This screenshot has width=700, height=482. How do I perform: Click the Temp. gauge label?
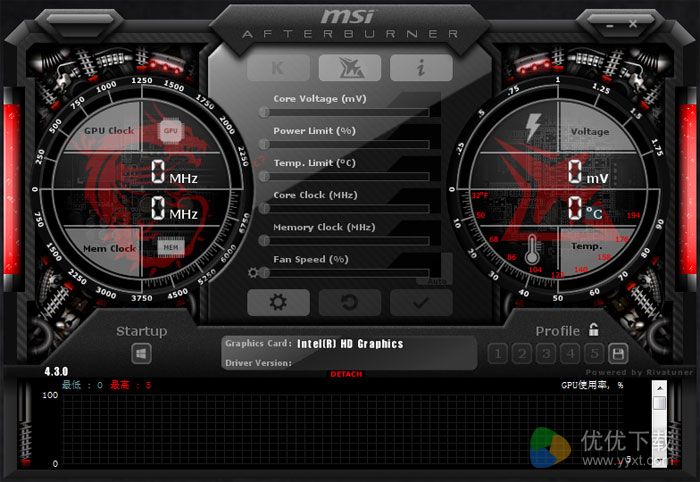click(587, 246)
